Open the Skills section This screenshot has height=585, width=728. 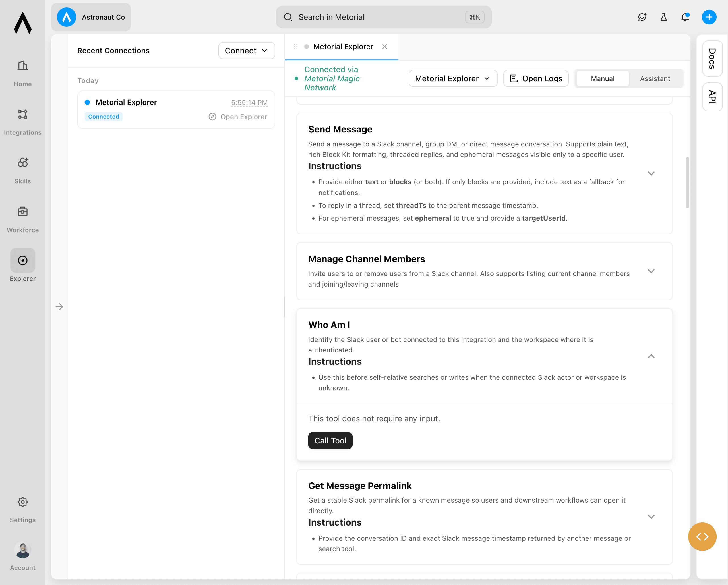coord(23,171)
